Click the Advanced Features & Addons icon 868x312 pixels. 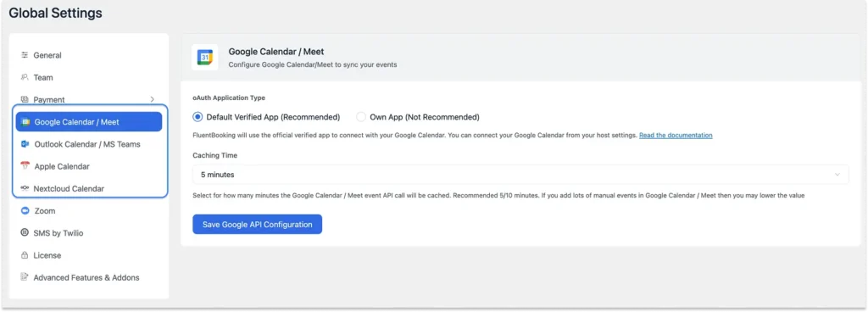click(25, 277)
